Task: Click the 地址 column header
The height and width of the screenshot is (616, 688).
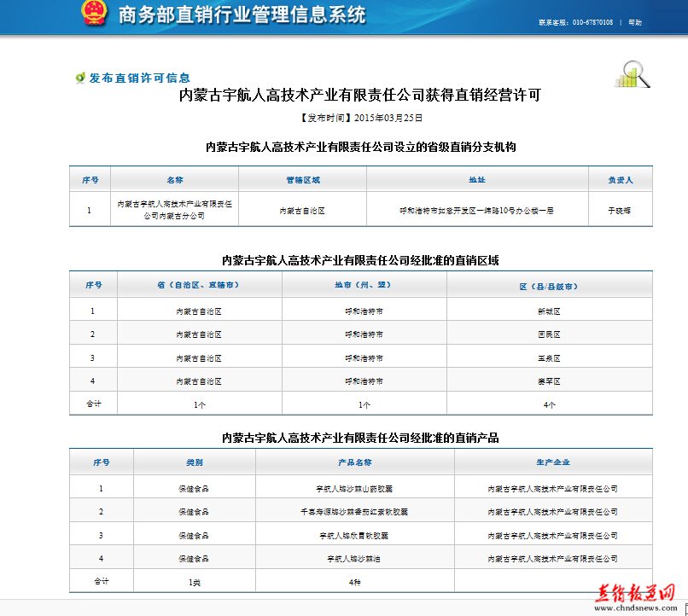Action: click(477, 180)
